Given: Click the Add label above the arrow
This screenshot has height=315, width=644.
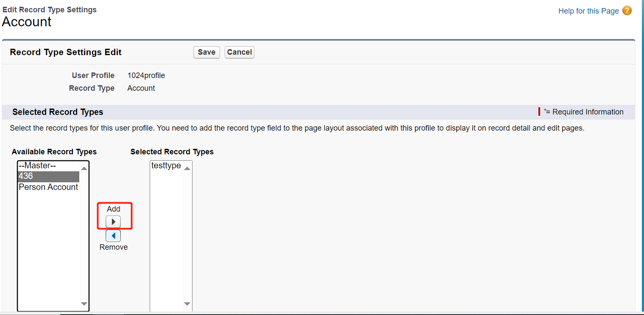Looking at the screenshot, I should pyautogui.click(x=113, y=209).
